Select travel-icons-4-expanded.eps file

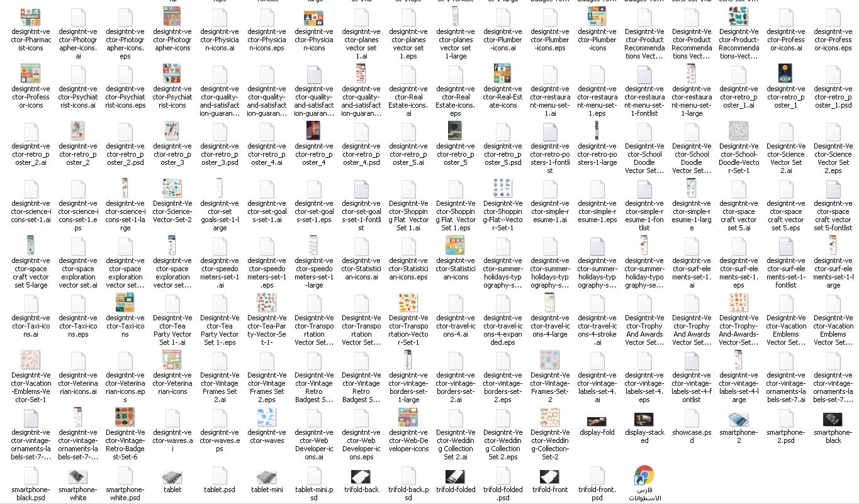pyautogui.click(x=503, y=303)
